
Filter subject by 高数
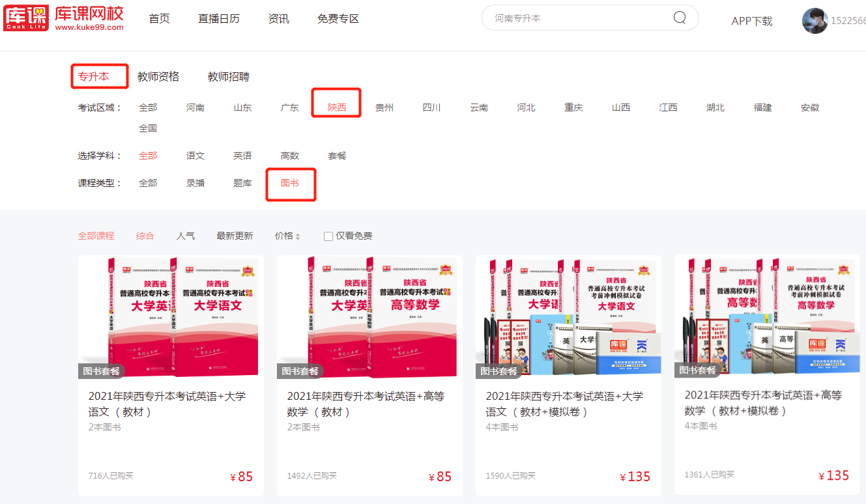click(290, 156)
